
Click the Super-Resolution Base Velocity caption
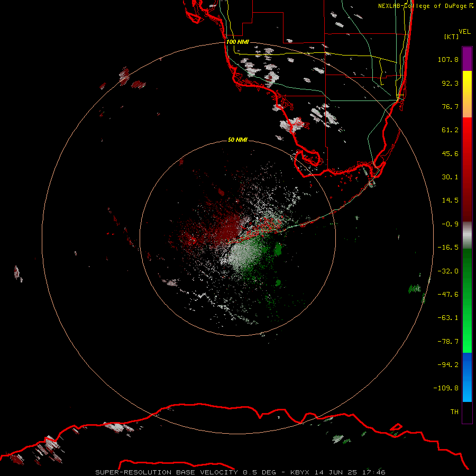(x=240, y=472)
